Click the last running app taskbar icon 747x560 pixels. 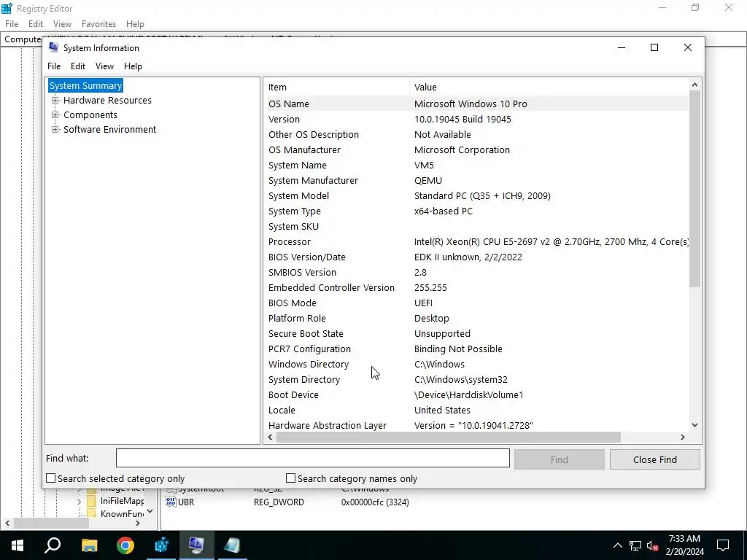[x=232, y=545]
